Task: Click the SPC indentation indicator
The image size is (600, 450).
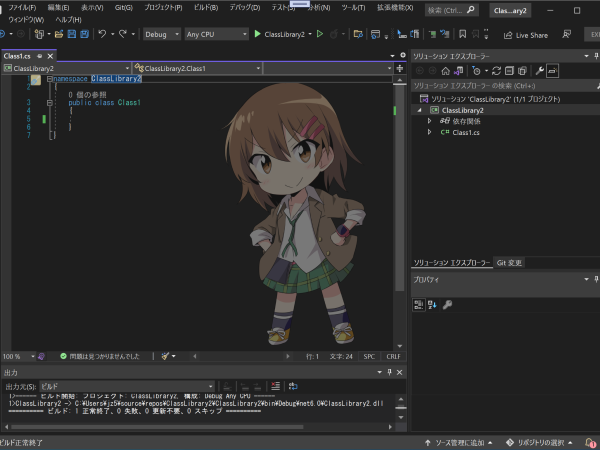Action: point(369,356)
